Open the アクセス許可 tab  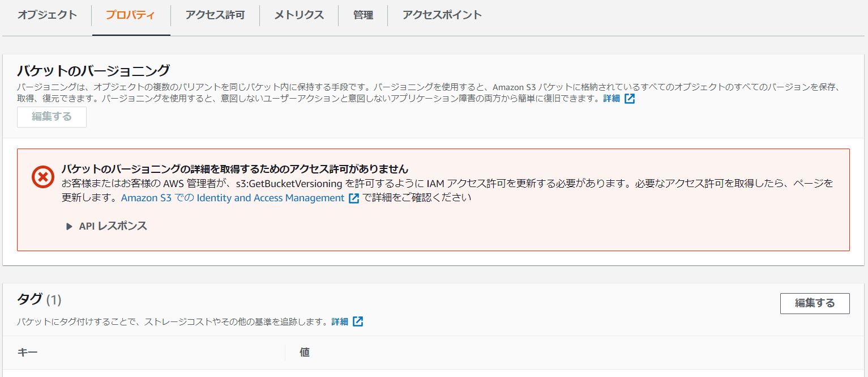coord(215,15)
